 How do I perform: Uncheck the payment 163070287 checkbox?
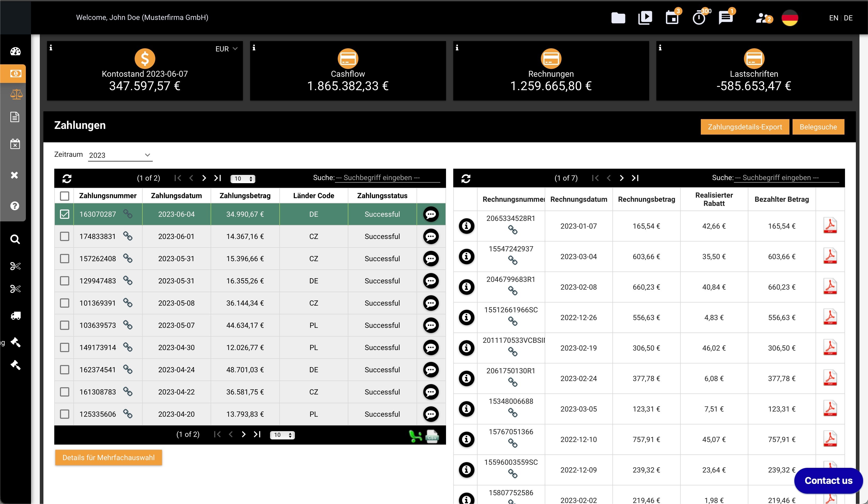click(x=64, y=214)
